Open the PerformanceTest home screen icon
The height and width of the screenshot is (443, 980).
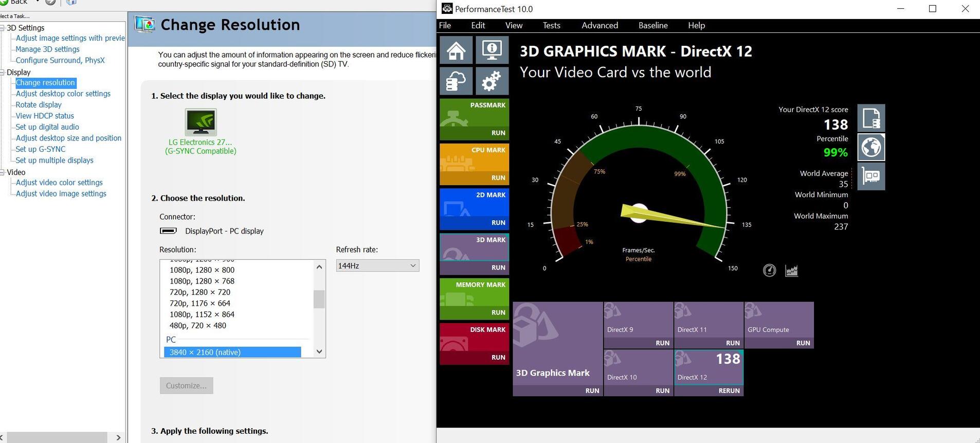pos(456,50)
